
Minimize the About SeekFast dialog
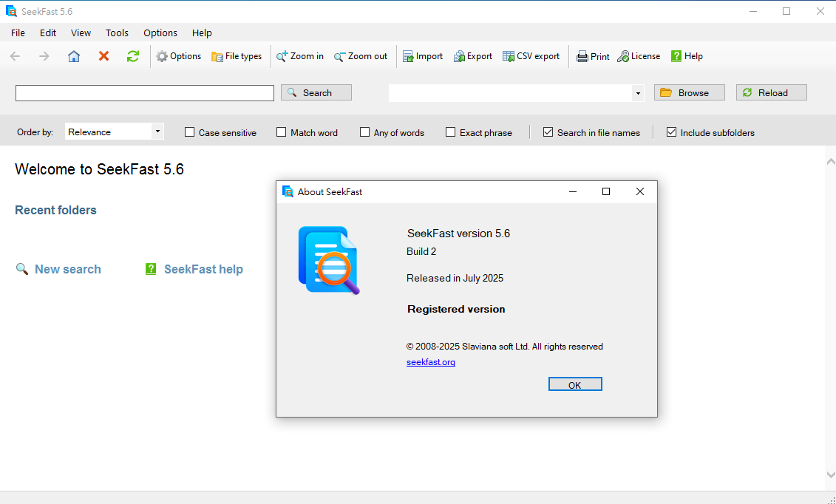tap(573, 192)
